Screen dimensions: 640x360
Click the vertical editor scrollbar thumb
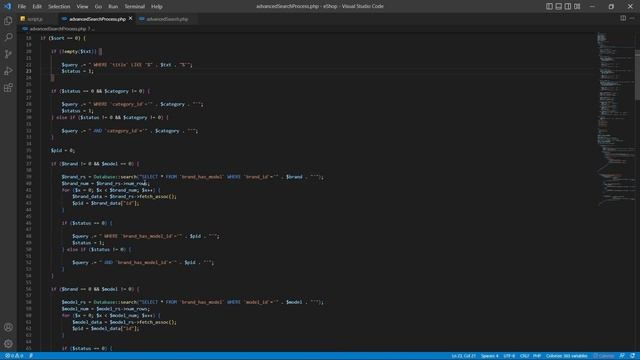(x=637, y=74)
